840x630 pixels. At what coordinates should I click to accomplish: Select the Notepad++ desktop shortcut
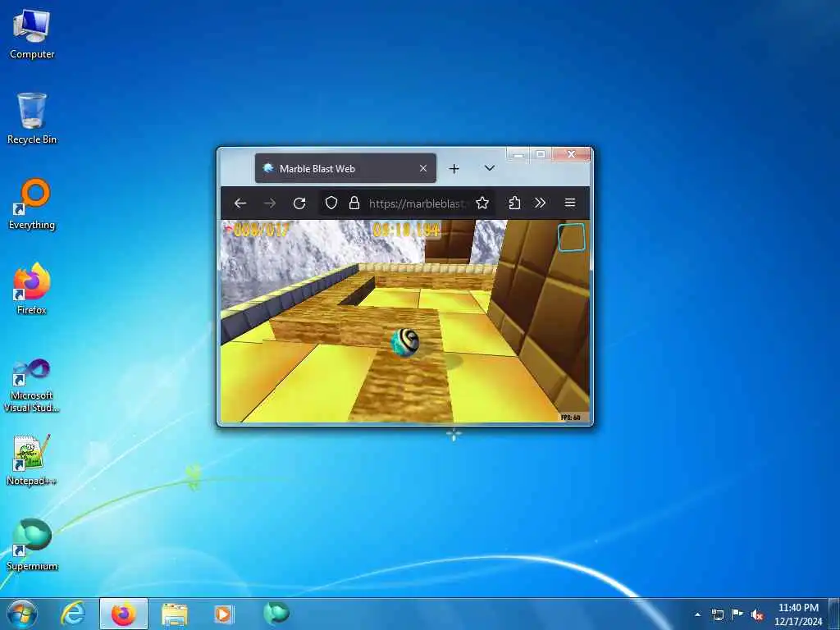pos(32,459)
